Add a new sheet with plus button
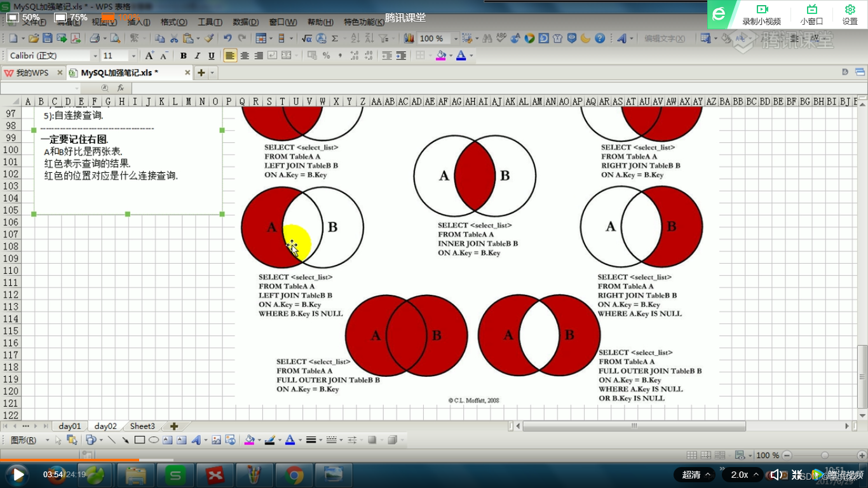This screenshot has width=868, height=488. [x=174, y=426]
